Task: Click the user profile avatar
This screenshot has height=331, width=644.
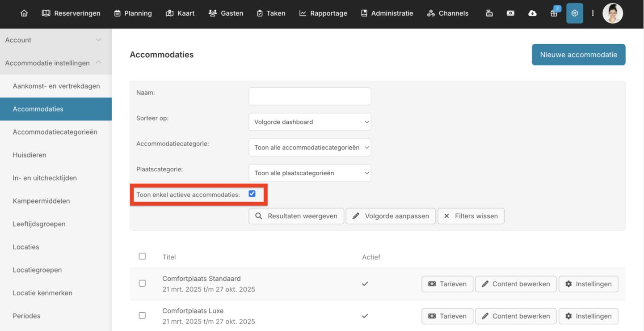Action: point(612,13)
